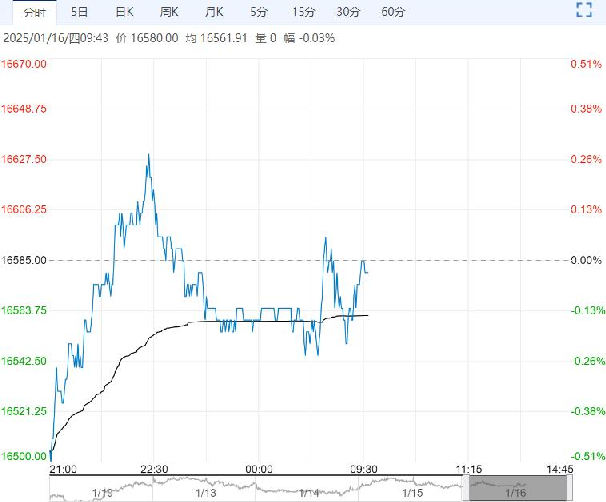Click the 16585.00 baseline price label
This screenshot has height=502, width=606.
(24, 260)
